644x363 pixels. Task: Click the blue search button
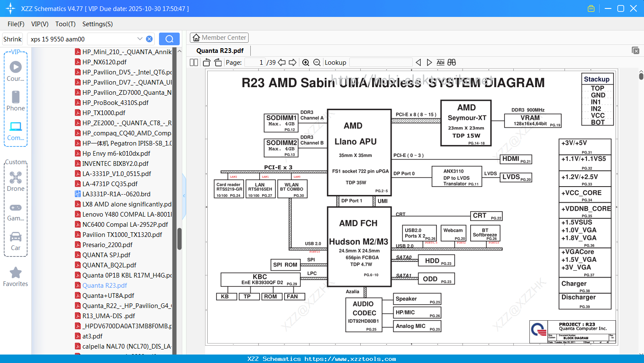click(x=169, y=39)
